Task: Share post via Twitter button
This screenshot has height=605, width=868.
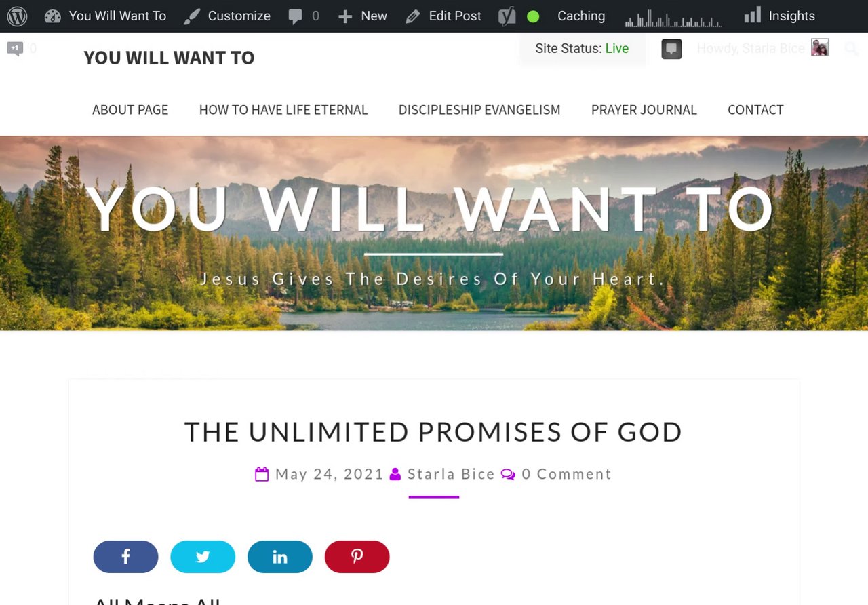Action: coord(203,557)
